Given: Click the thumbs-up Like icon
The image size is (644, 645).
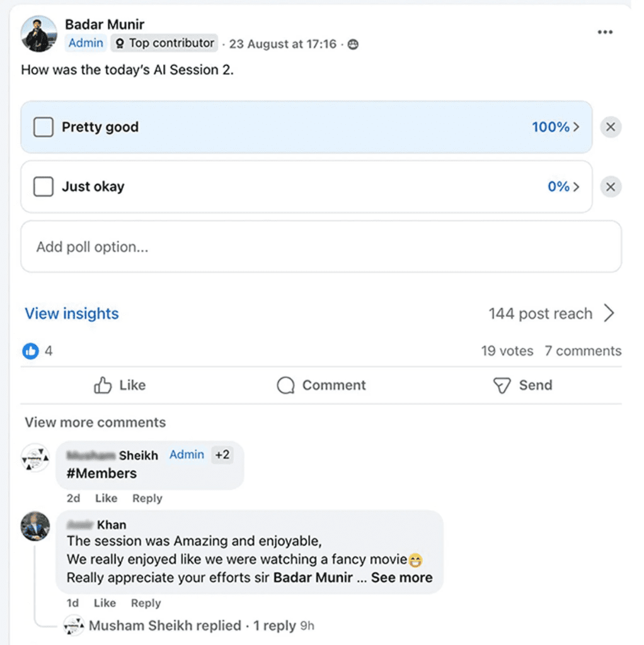Looking at the screenshot, I should pyautogui.click(x=103, y=385).
